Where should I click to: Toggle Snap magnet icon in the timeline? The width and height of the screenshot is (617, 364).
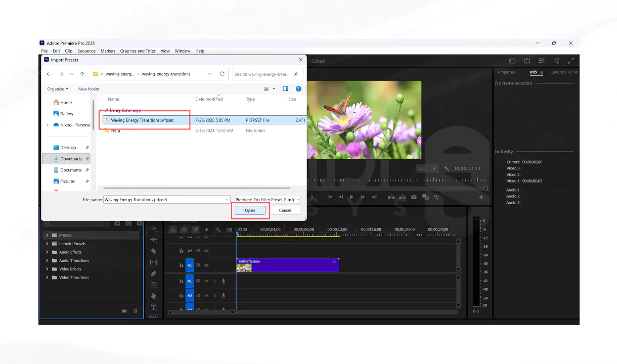tap(184, 230)
